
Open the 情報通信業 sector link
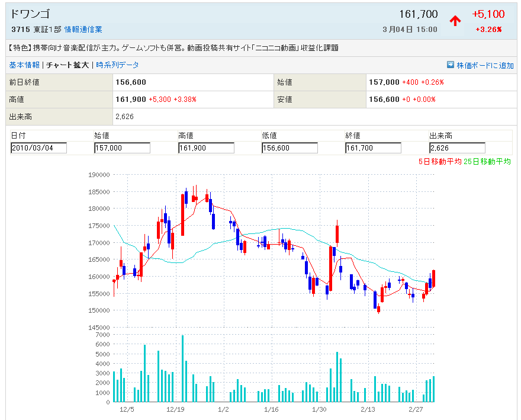coord(83,30)
